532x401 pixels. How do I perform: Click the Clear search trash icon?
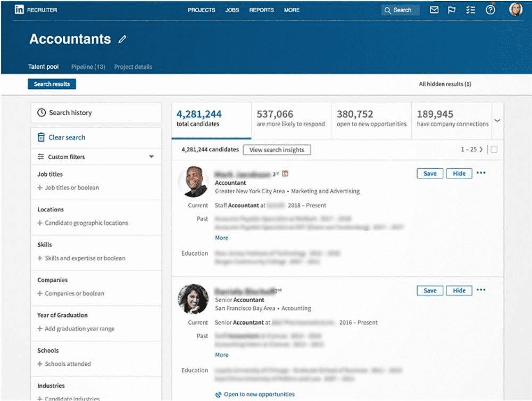[x=41, y=137]
